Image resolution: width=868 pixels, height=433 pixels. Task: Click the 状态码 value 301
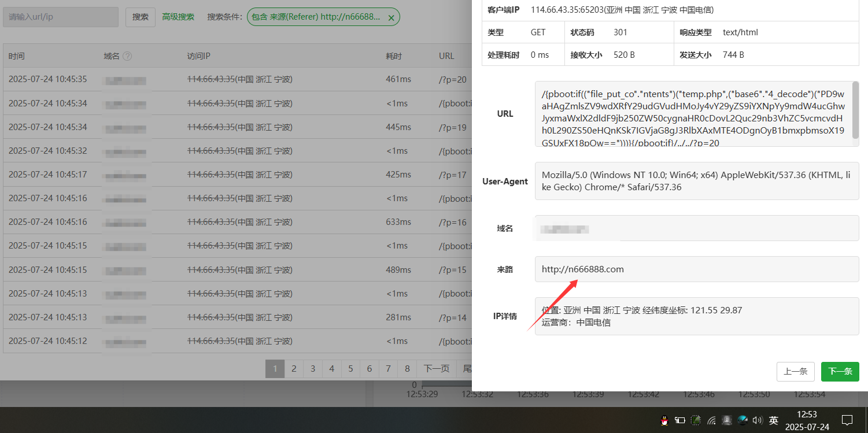pyautogui.click(x=620, y=32)
